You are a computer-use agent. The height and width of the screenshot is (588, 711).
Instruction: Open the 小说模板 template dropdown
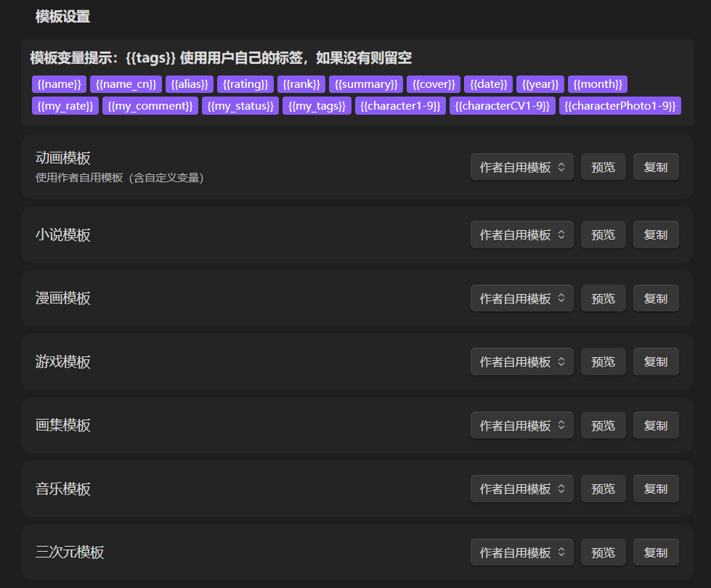coord(522,235)
